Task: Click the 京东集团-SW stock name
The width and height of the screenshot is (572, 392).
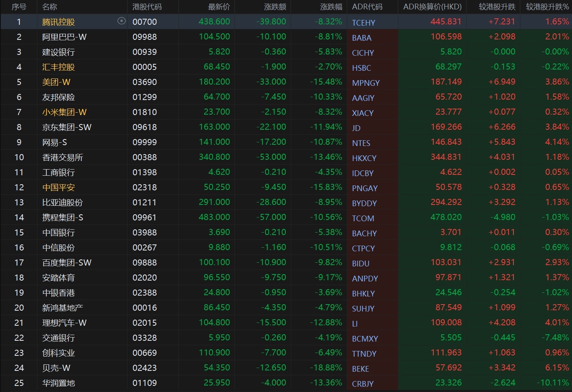Action: [67, 127]
